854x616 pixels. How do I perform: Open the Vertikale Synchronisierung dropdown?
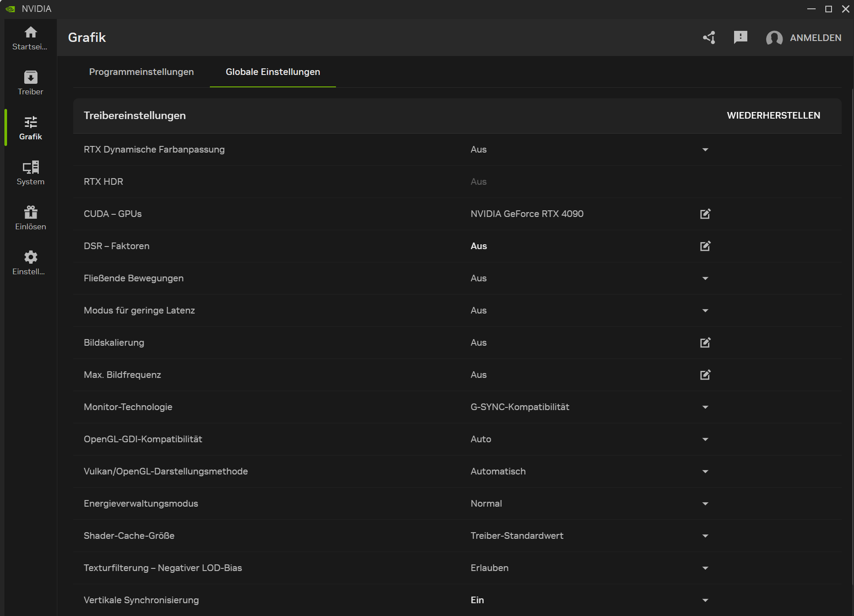point(705,600)
